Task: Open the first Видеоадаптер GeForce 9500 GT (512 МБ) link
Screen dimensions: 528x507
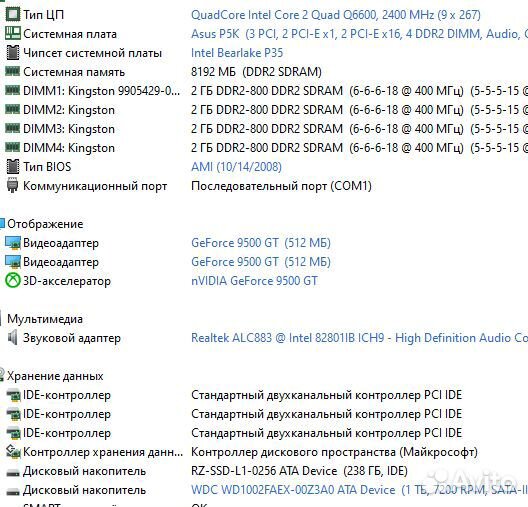Action: [261, 243]
